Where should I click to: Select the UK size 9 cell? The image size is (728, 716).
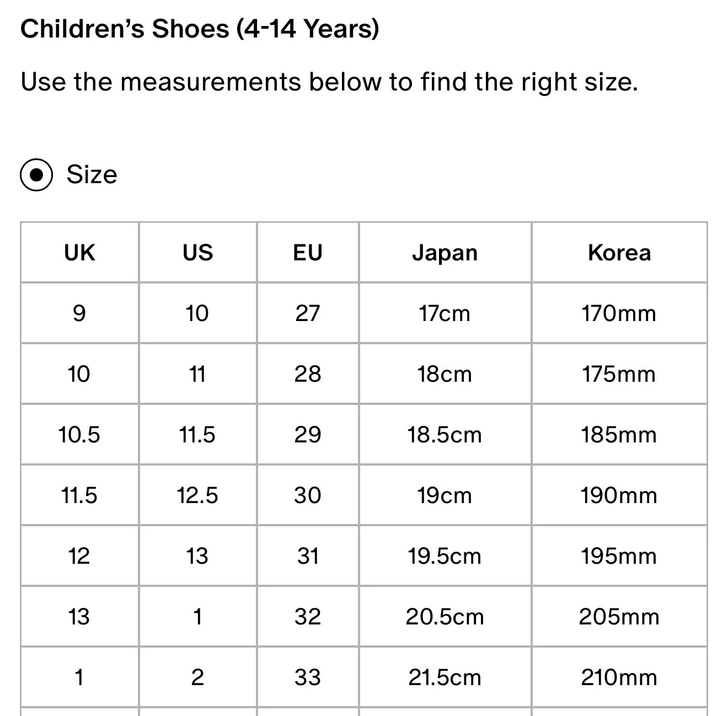point(79,313)
